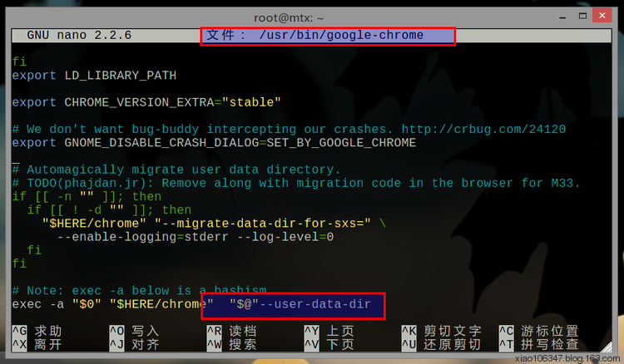The image size is (624, 364).
Task: Click the ^U 还原剪切 uncut shortcut
Action: 442,344
